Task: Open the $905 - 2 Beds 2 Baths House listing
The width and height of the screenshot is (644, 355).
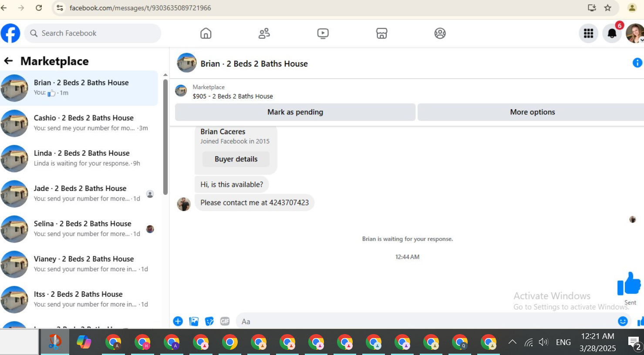Action: pyautogui.click(x=233, y=96)
